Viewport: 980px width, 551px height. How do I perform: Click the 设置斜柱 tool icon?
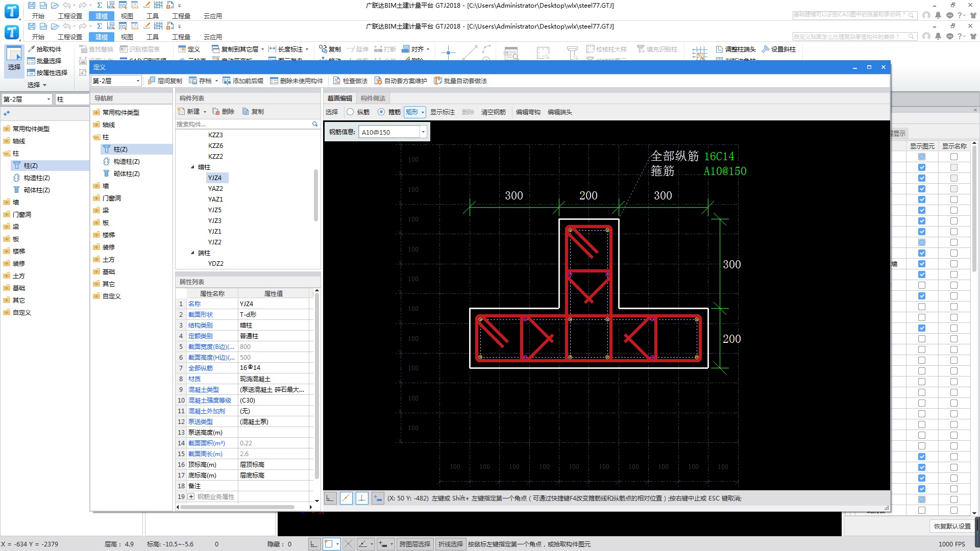pyautogui.click(x=766, y=49)
